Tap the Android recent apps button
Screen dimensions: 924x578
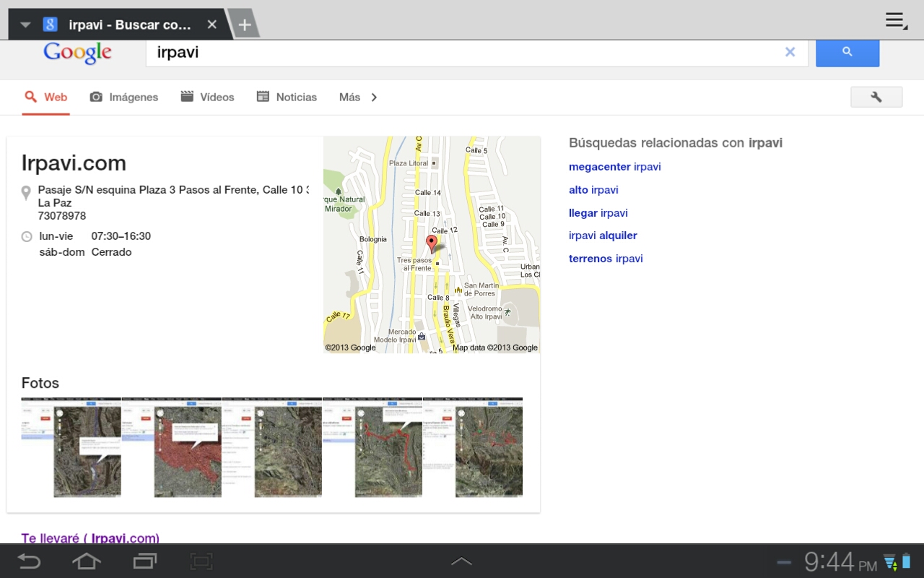point(145,561)
